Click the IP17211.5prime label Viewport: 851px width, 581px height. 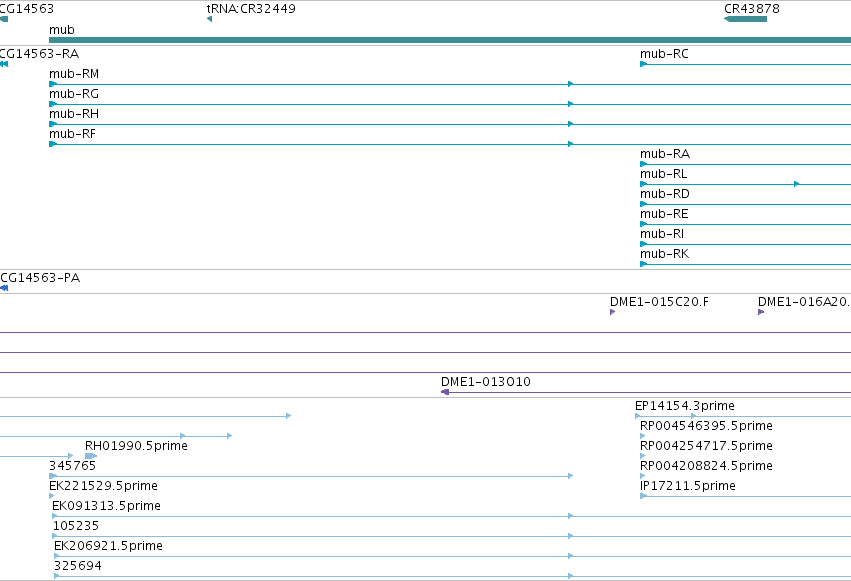coord(688,486)
